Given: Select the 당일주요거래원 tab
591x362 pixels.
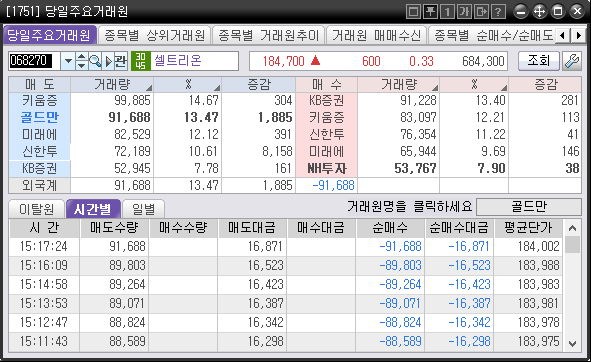Looking at the screenshot, I should click(x=49, y=35).
